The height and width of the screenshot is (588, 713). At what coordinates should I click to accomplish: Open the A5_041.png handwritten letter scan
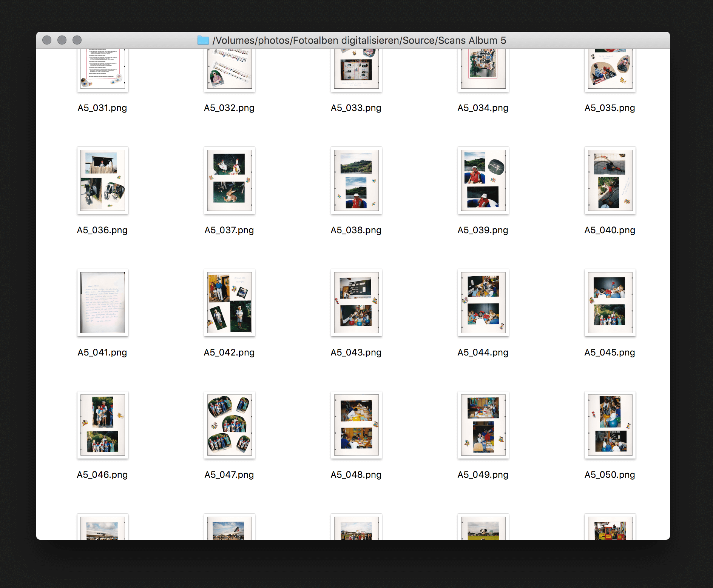pos(103,303)
